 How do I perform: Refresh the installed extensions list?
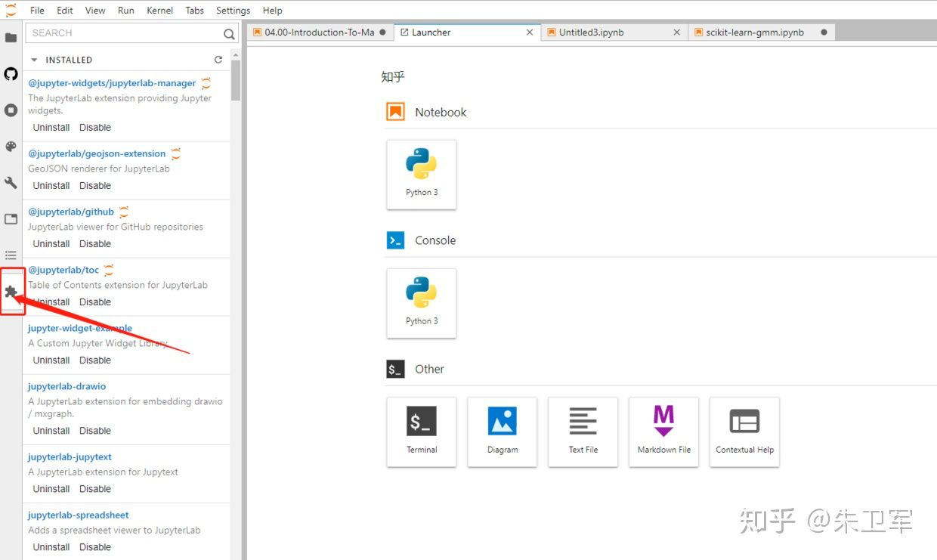pos(218,60)
